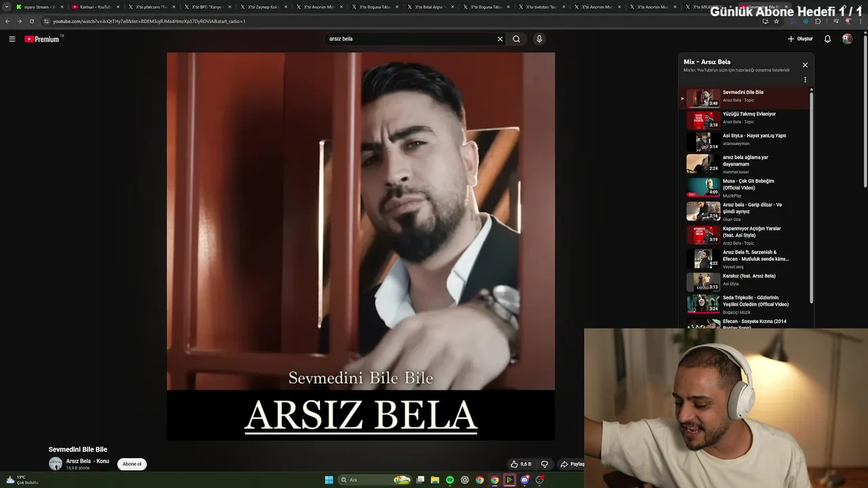Open Task View in the taskbar
This screenshot has width=868, height=488.
420,480
